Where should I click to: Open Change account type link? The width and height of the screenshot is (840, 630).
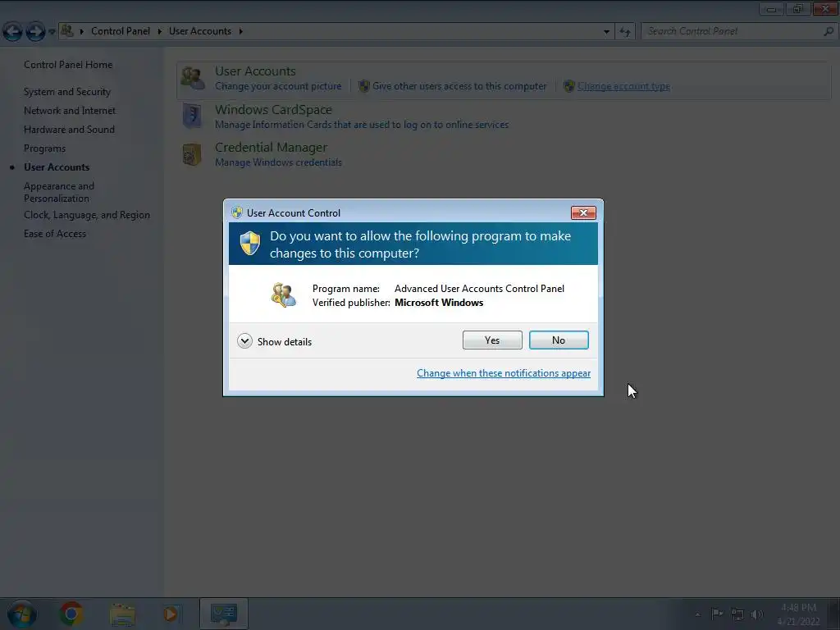tap(623, 86)
